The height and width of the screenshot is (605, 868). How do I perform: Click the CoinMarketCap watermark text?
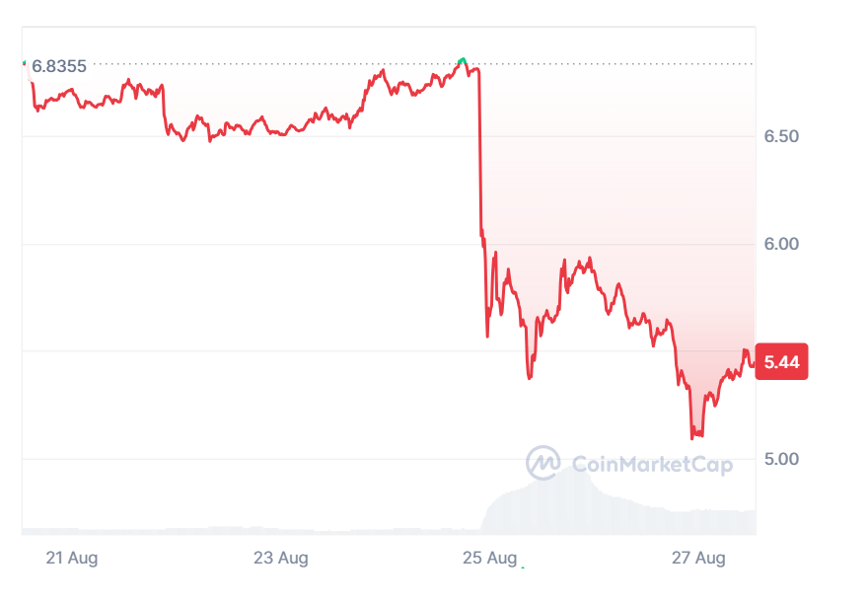click(x=652, y=463)
